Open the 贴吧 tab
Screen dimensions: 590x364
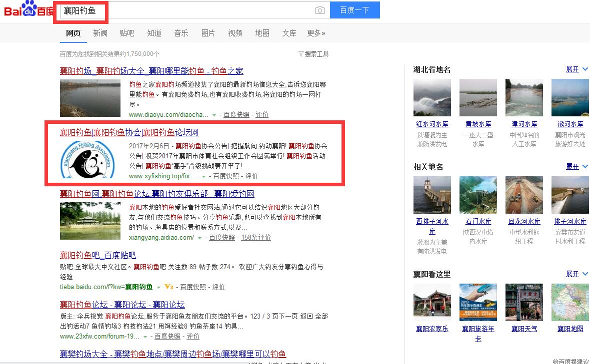click(127, 33)
